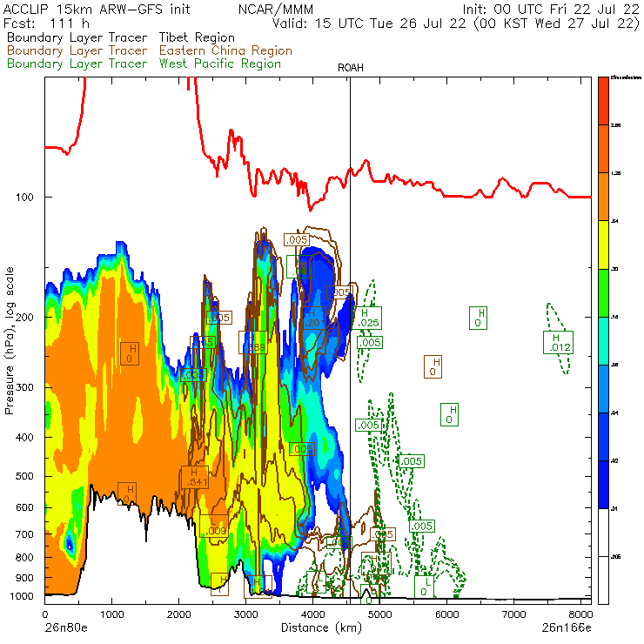Click the brown 'Eastern China Region' legend entry
The height and width of the screenshot is (644, 644).
pyautogui.click(x=225, y=51)
